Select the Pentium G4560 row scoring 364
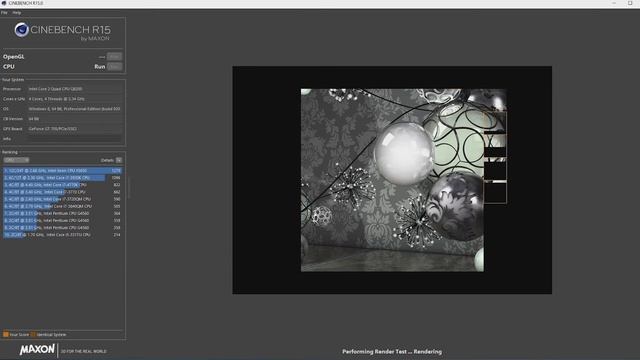The image size is (640, 360). pyautogui.click(x=62, y=213)
